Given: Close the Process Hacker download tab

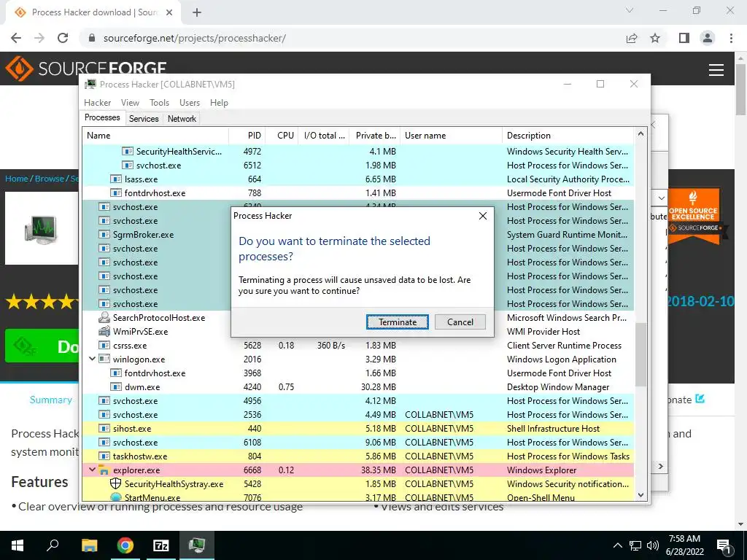Looking at the screenshot, I should pos(169,12).
